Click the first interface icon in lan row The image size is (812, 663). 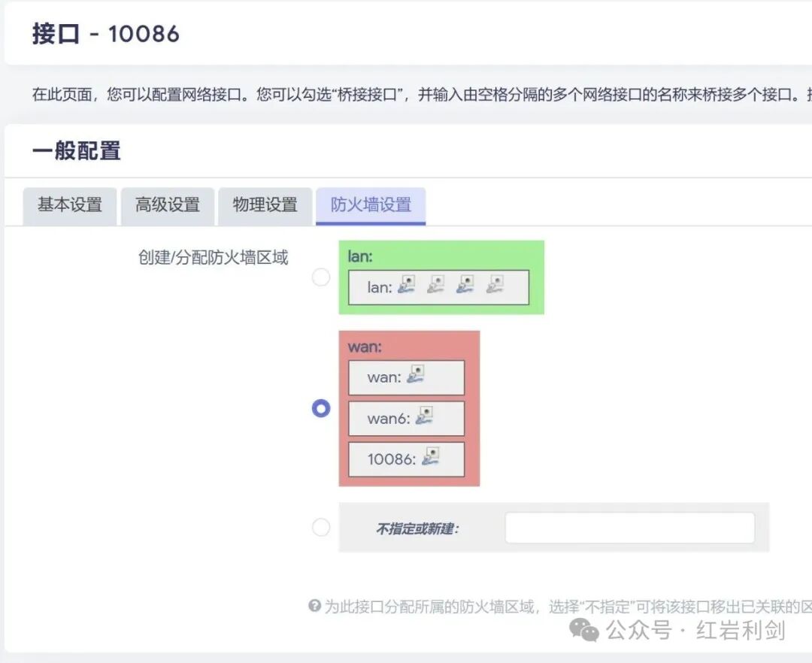coord(407,285)
